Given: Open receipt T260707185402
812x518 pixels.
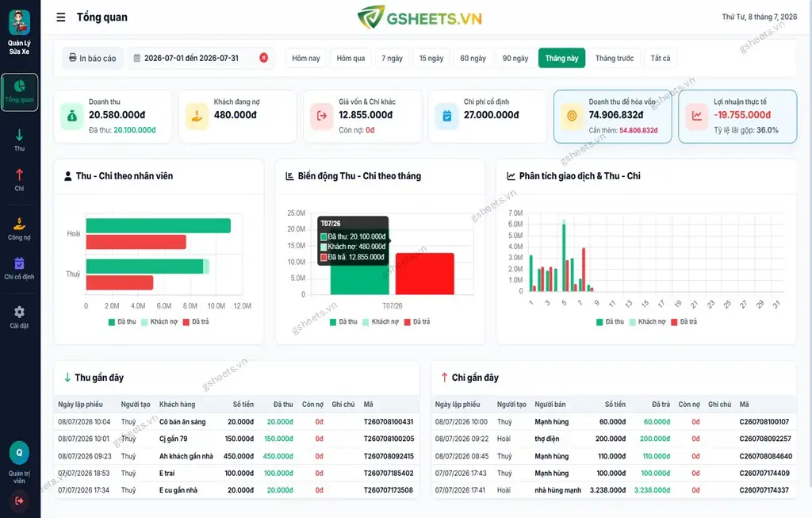Looking at the screenshot, I should click(x=389, y=474).
